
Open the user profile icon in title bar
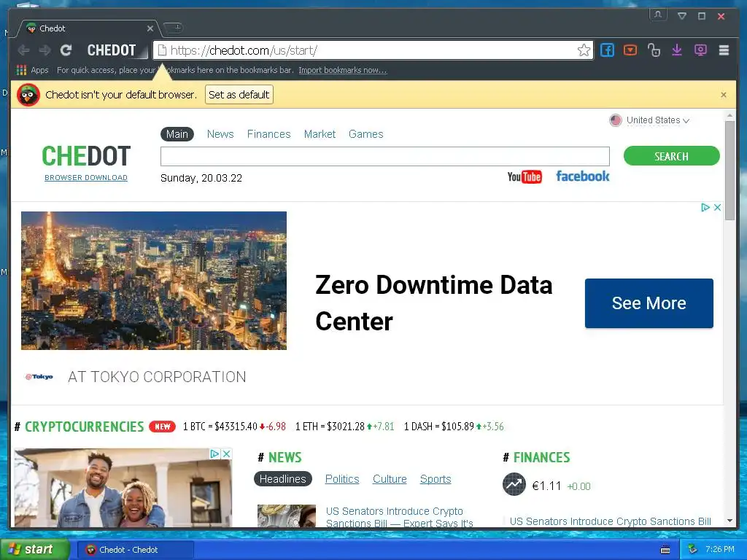[x=658, y=15]
